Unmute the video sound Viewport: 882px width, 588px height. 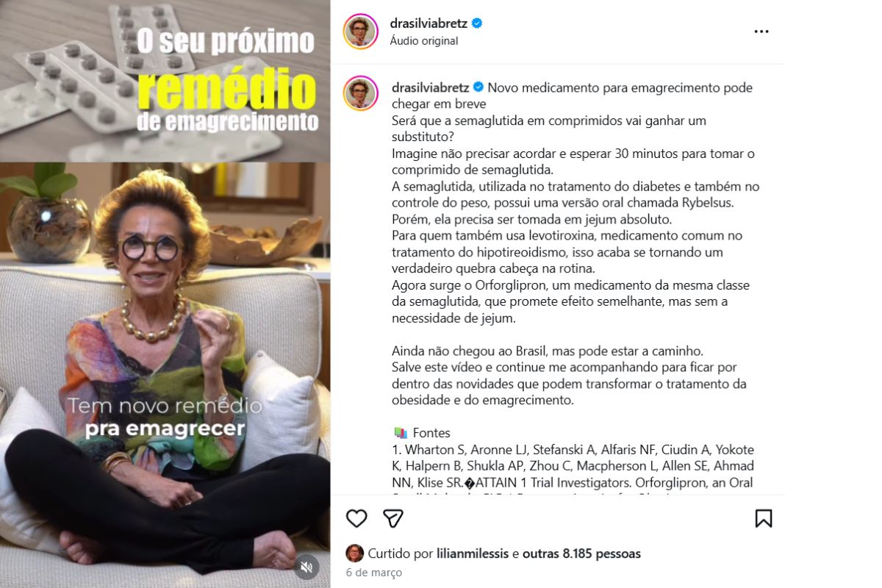point(307,567)
